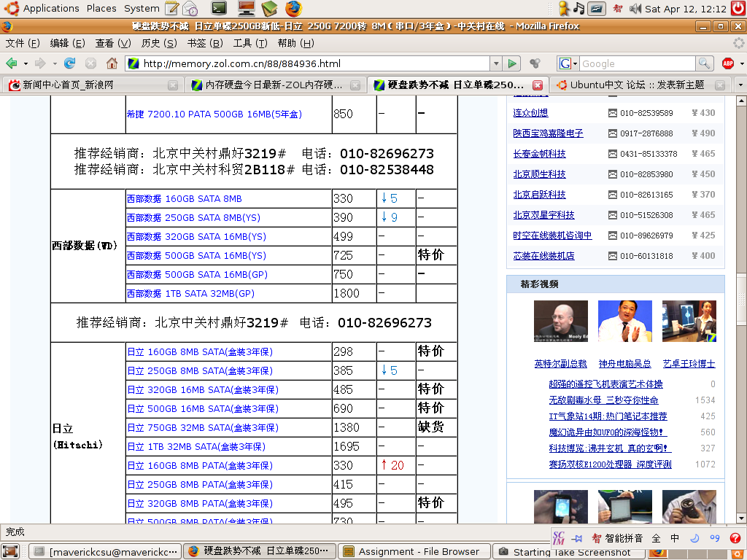747x560 pixels.
Task: Open 西部数据 1TB SATA 32MB(GP) link
Action: pos(190,293)
